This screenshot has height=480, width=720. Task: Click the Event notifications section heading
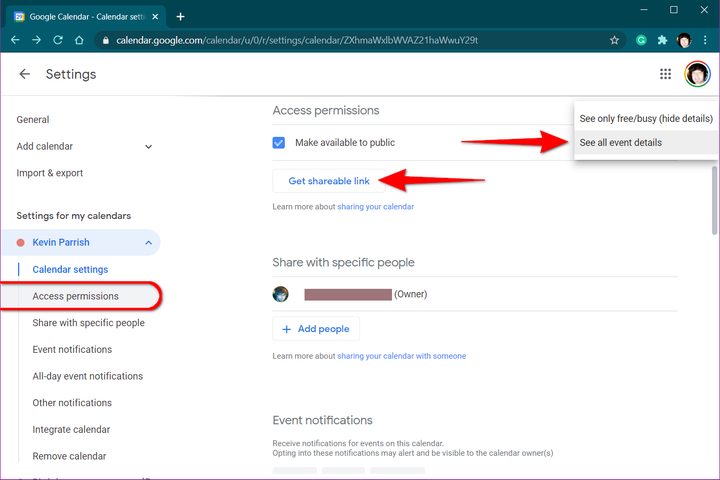pyautogui.click(x=322, y=420)
